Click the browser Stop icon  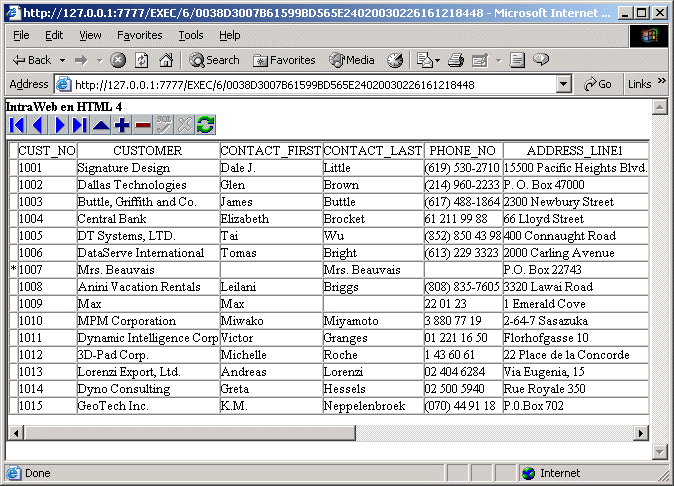tap(118, 60)
